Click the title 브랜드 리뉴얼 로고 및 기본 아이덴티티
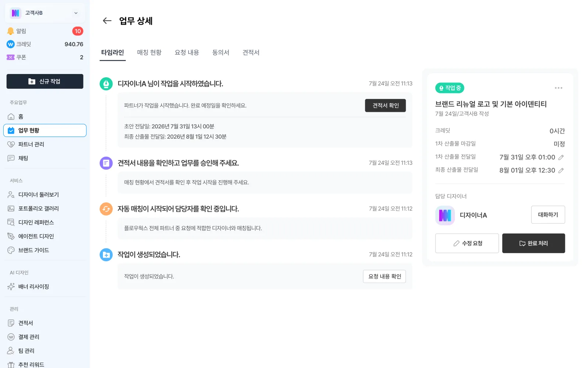The width and height of the screenshot is (588, 368). click(x=491, y=104)
